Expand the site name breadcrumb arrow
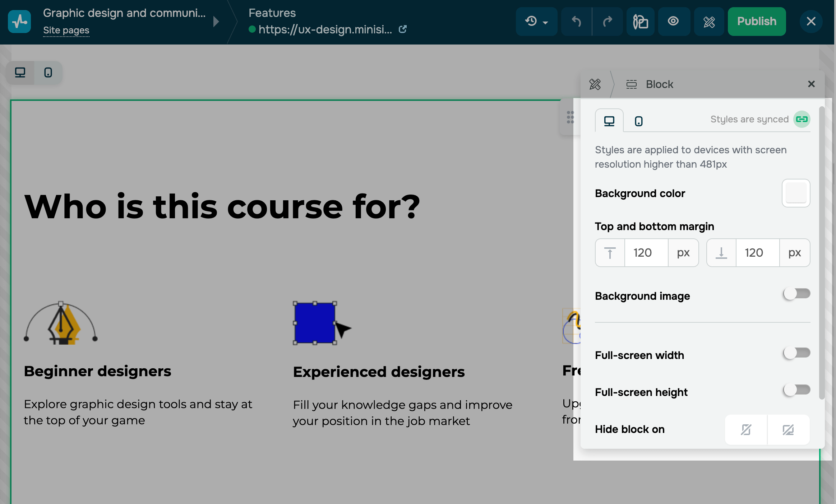 (216, 22)
